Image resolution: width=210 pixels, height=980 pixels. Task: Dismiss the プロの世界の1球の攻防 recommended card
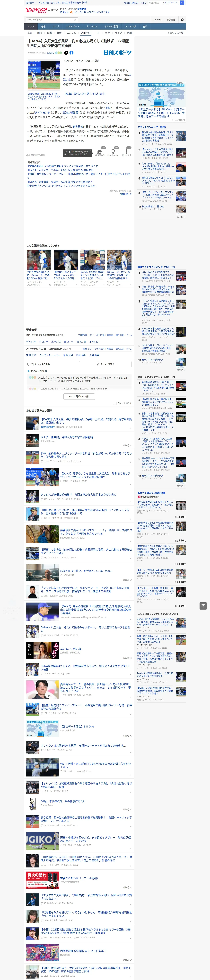coord(50,285)
